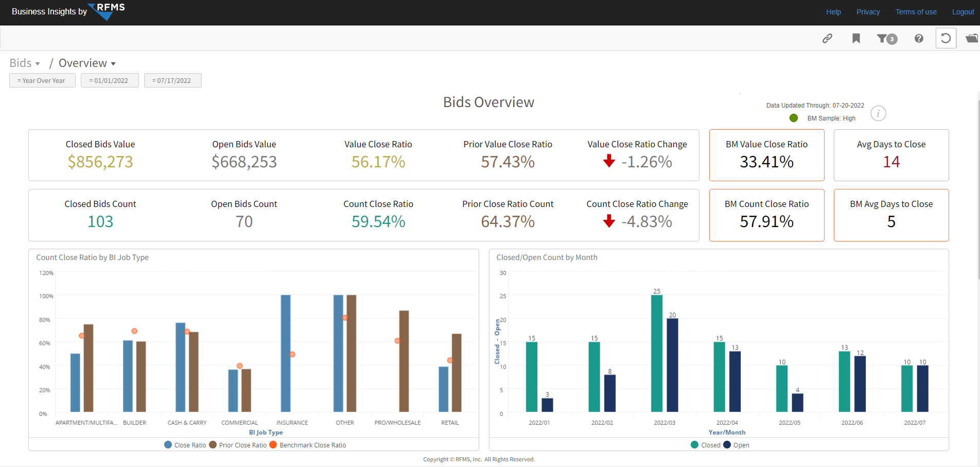Click the Logout link
This screenshot has height=467, width=980.
(x=962, y=12)
